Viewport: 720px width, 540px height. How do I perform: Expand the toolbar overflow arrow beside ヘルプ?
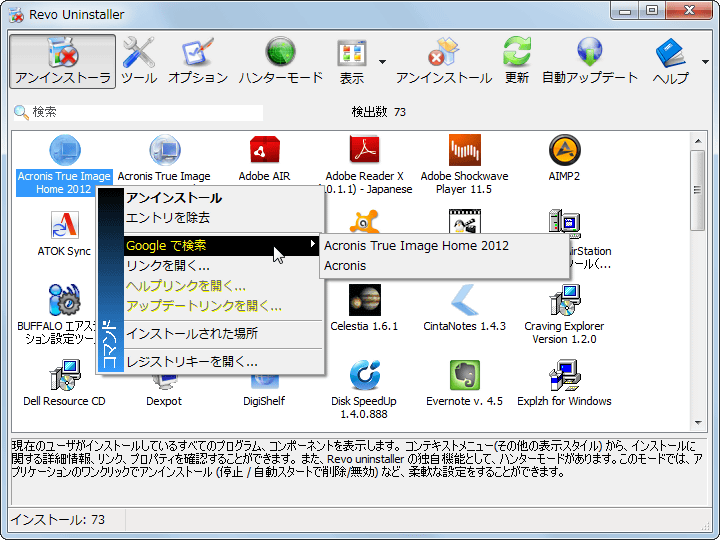[705, 62]
